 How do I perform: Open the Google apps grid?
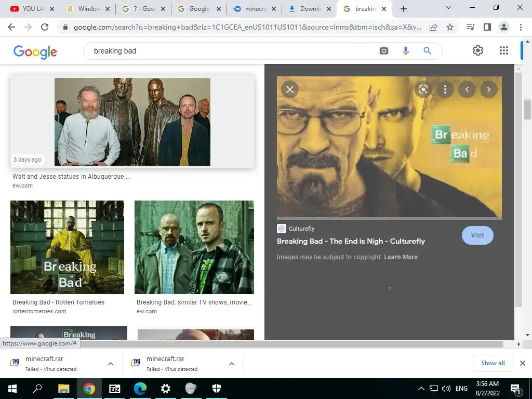[x=504, y=50]
